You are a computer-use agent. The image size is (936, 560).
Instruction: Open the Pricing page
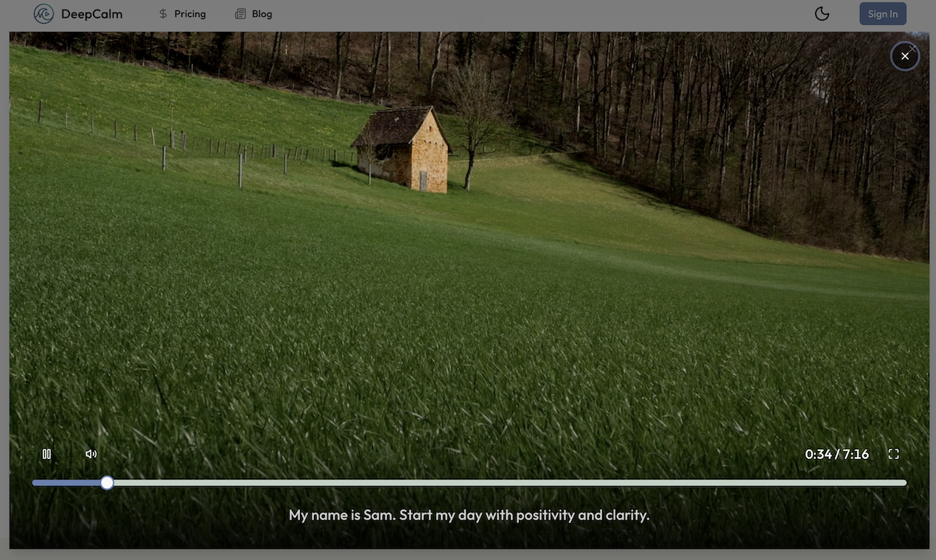point(189,13)
